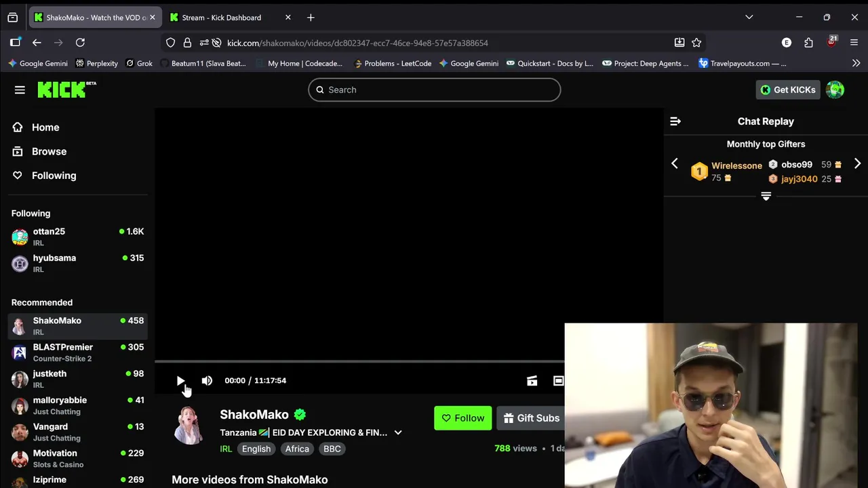
Task: Open the Perplexity bookmark
Action: click(x=96, y=63)
